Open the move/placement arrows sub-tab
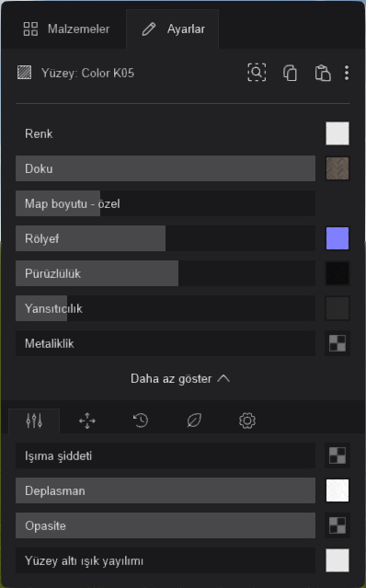The image size is (366, 588). 87,421
